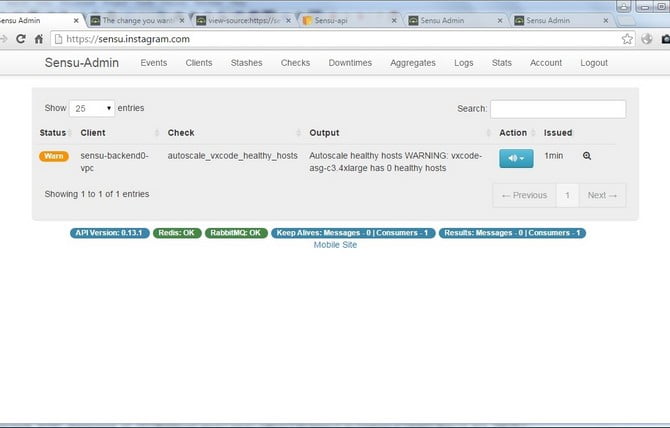Click the browser home button
The image size is (670, 428).
point(38,39)
